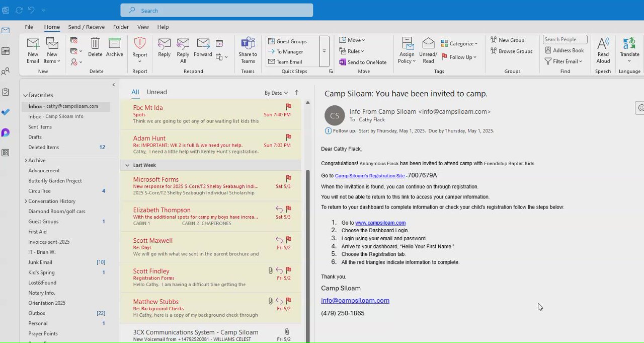Expand the Archive folder
Viewport: 644px width, 343px height.
26,160
